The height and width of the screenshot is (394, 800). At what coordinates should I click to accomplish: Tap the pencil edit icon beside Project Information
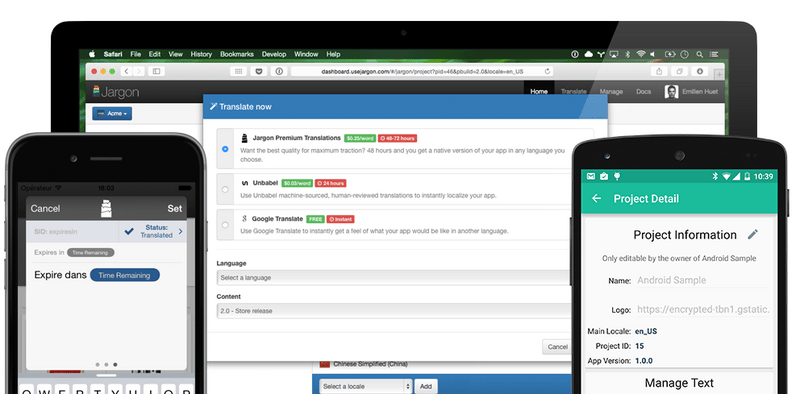click(753, 234)
